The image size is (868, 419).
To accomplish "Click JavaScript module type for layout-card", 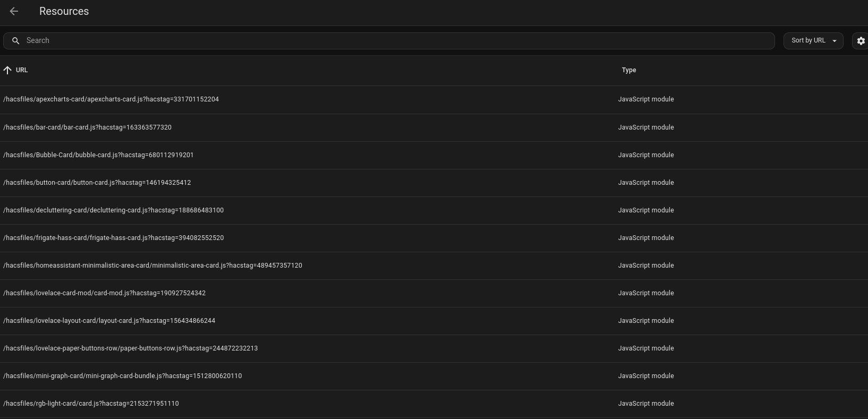I will pos(646,321).
